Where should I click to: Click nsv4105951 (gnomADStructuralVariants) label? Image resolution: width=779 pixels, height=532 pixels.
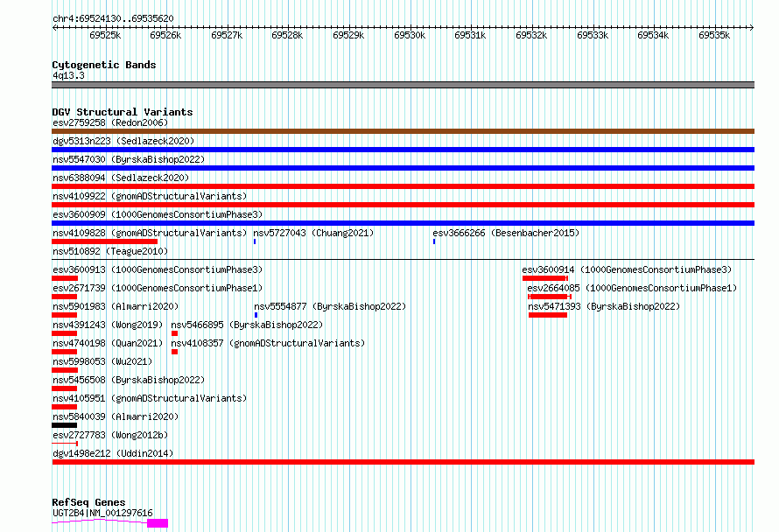[x=150, y=398]
